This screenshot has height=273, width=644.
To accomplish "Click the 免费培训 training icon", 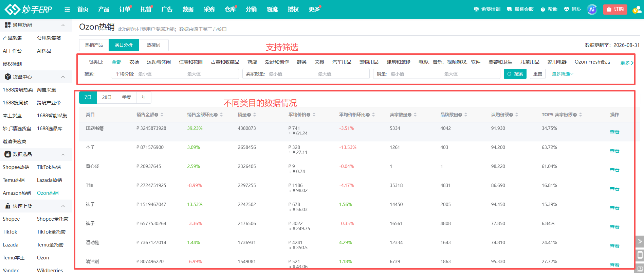I will pyautogui.click(x=476, y=10).
